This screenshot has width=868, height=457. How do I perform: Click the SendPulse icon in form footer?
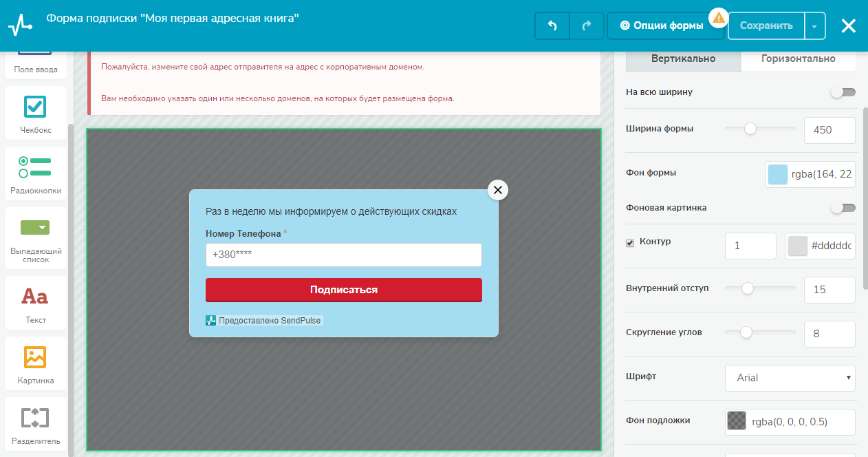coord(210,321)
